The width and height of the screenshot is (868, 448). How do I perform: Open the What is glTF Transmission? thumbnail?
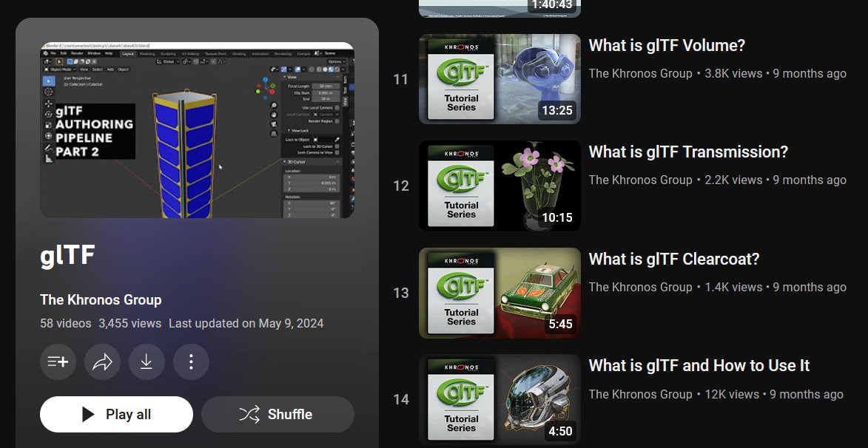pyautogui.click(x=499, y=186)
